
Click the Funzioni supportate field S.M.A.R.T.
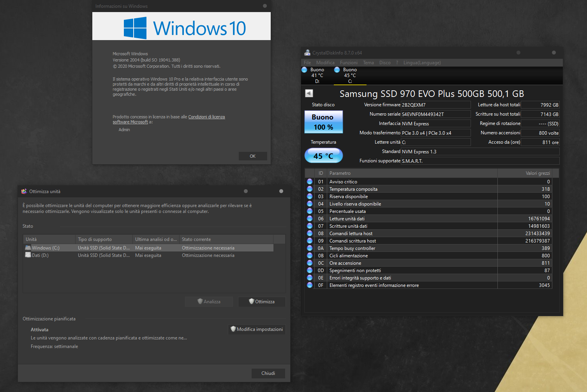pos(480,161)
